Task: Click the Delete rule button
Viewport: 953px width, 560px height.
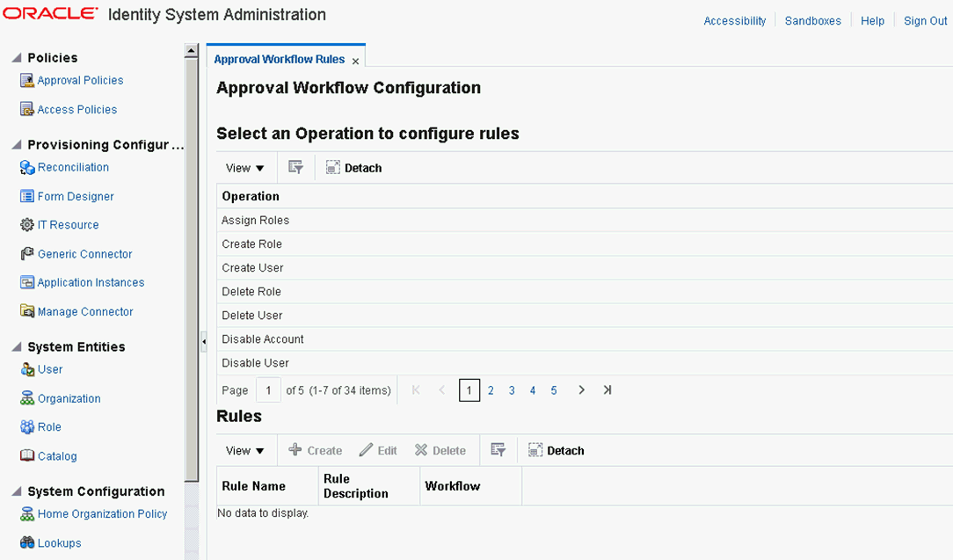Action: [440, 451]
